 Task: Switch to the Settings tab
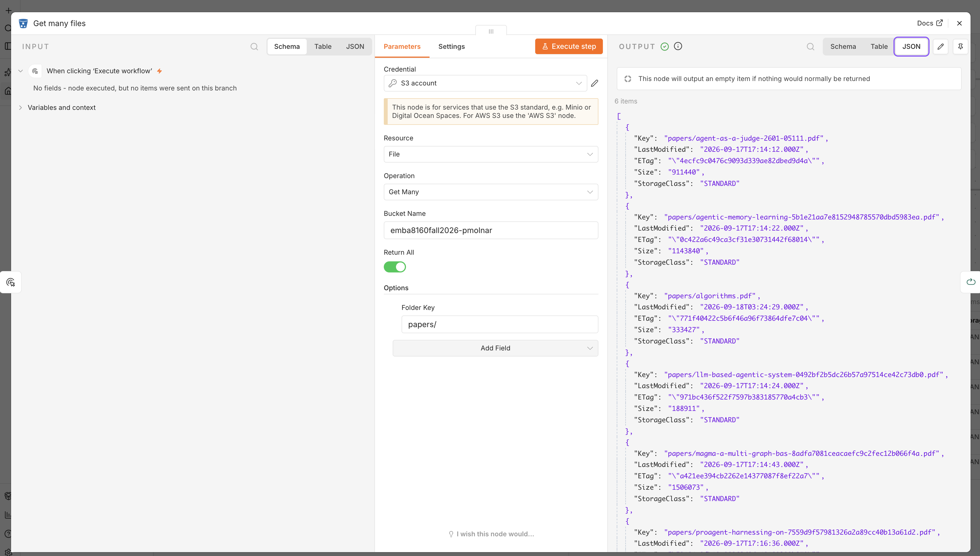[x=451, y=47]
